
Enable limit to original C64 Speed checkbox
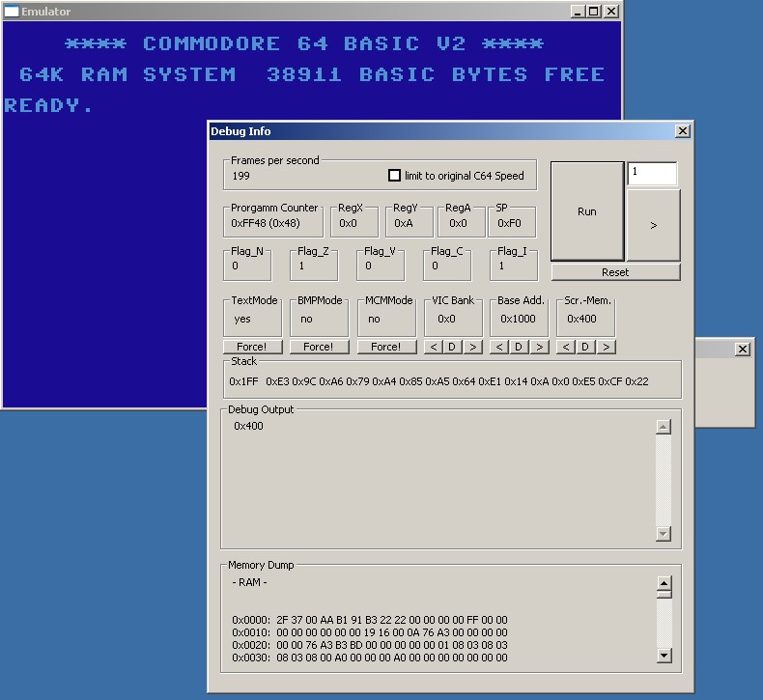coord(394,176)
